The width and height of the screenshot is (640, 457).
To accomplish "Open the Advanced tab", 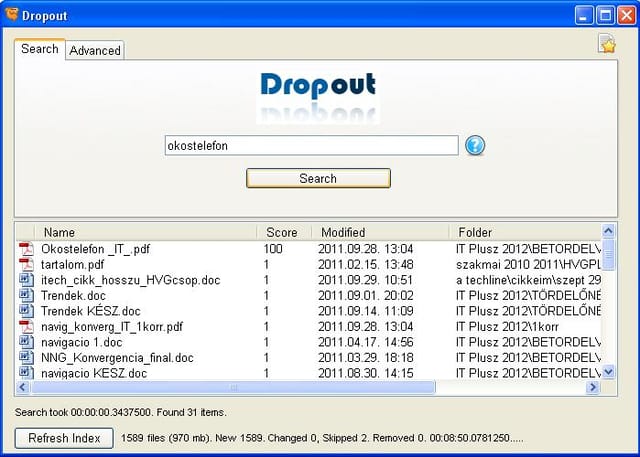I will (x=95, y=51).
